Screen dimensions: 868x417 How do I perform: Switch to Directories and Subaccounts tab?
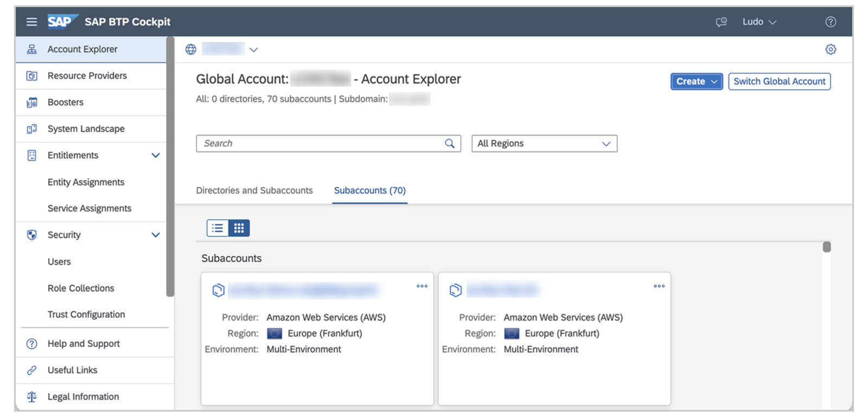(x=254, y=191)
